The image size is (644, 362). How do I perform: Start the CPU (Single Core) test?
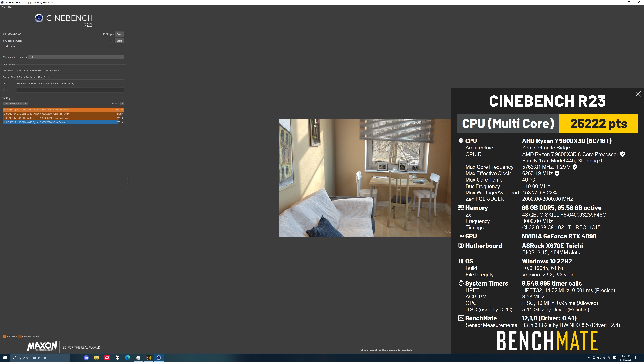(x=119, y=41)
